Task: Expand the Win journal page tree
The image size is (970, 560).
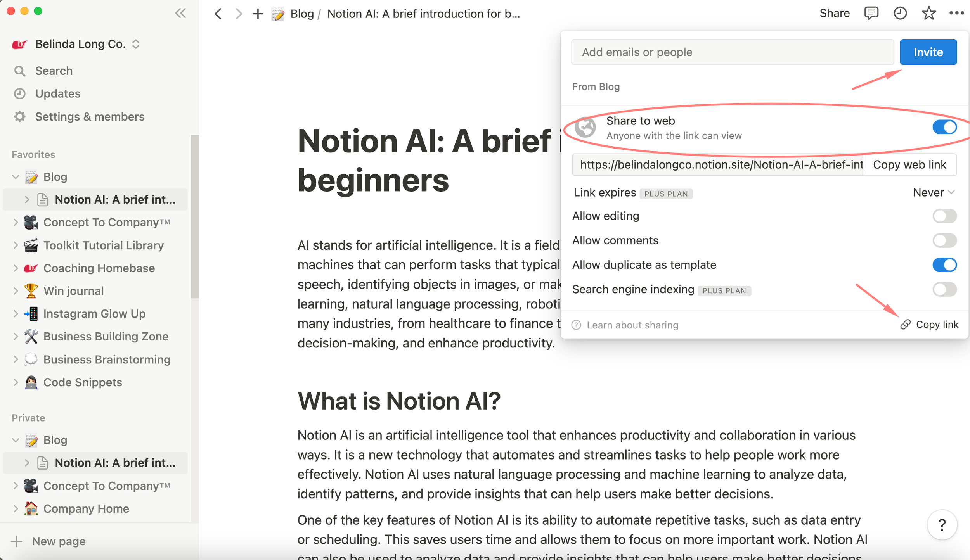Action: tap(16, 291)
